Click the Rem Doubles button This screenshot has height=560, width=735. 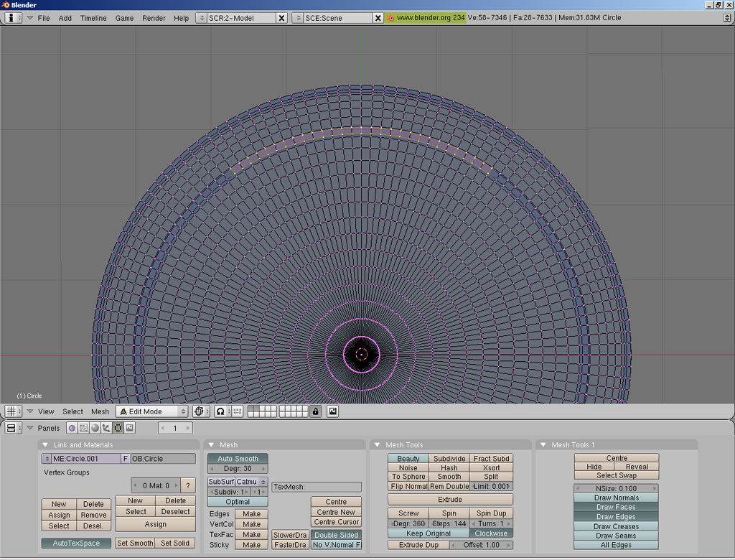tap(449, 486)
